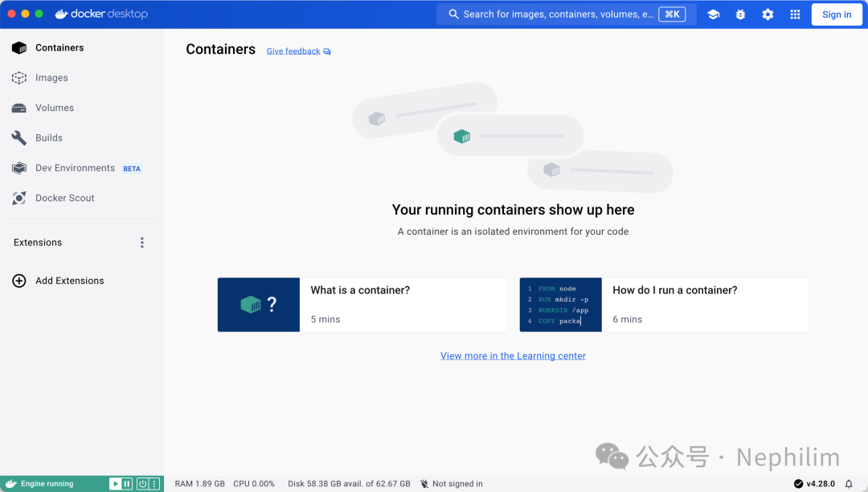Click the RAM 1.89 GB indicator
The image size is (868, 492).
(200, 484)
